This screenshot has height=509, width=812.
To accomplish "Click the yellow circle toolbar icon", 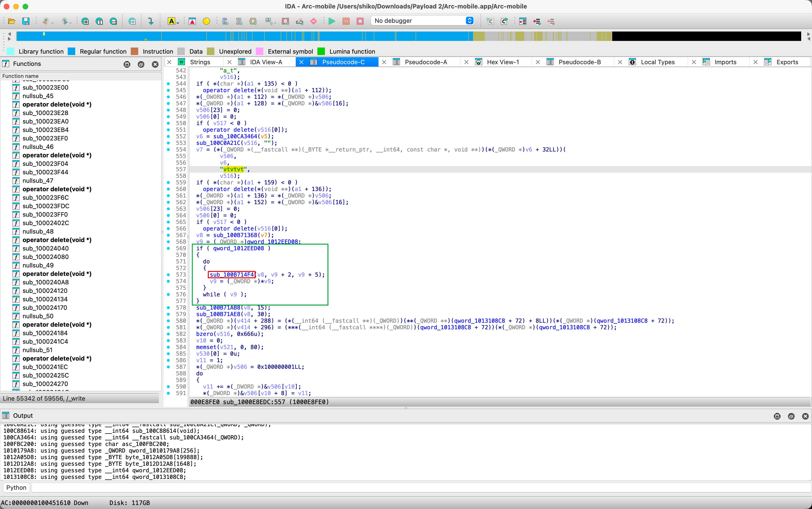I will [x=206, y=21].
